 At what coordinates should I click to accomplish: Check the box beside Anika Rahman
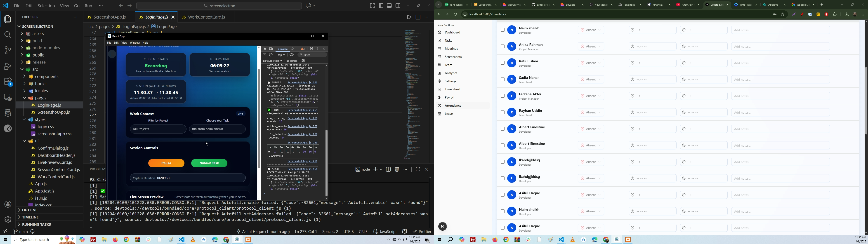pyautogui.click(x=502, y=47)
